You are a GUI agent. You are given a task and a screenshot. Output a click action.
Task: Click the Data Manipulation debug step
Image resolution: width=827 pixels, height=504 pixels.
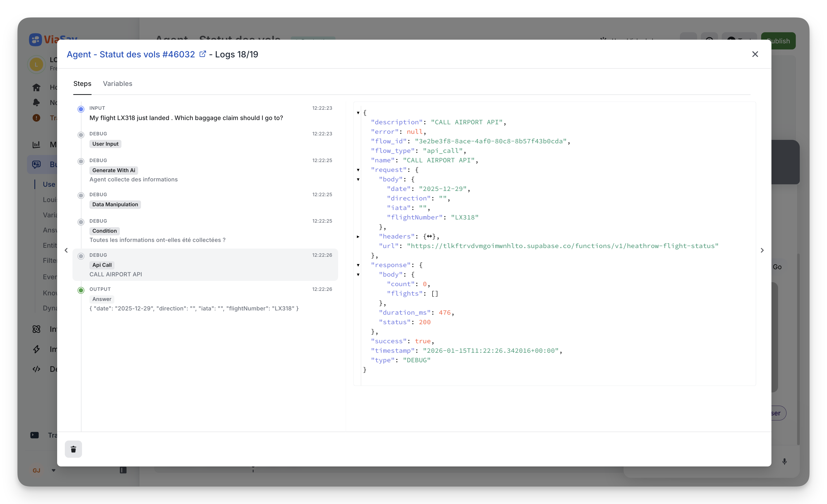tap(115, 204)
